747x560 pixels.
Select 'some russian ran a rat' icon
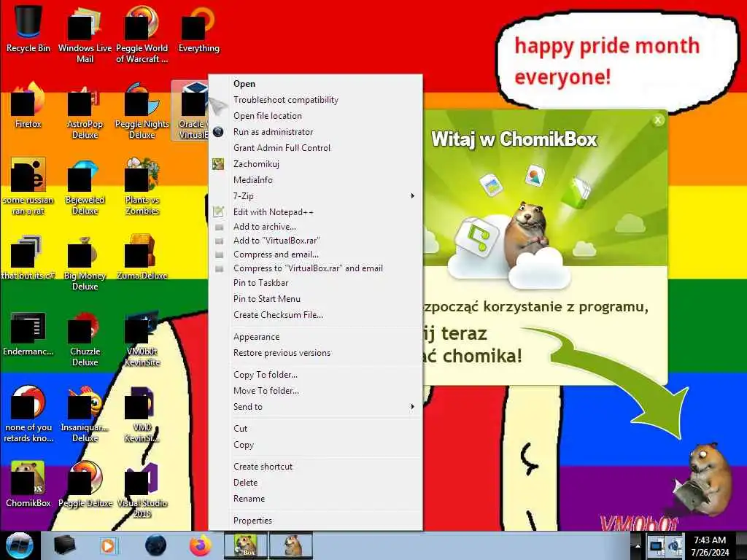tap(28, 187)
